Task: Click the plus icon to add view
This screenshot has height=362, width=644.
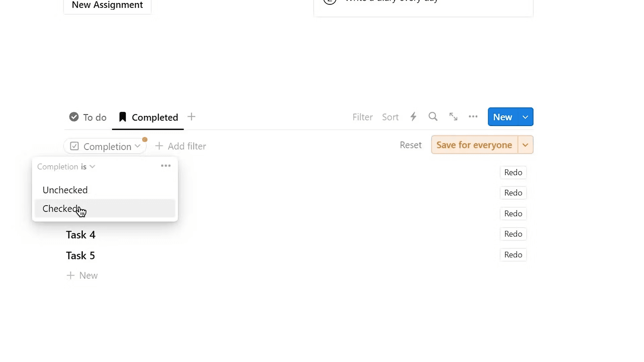Action: point(191,117)
